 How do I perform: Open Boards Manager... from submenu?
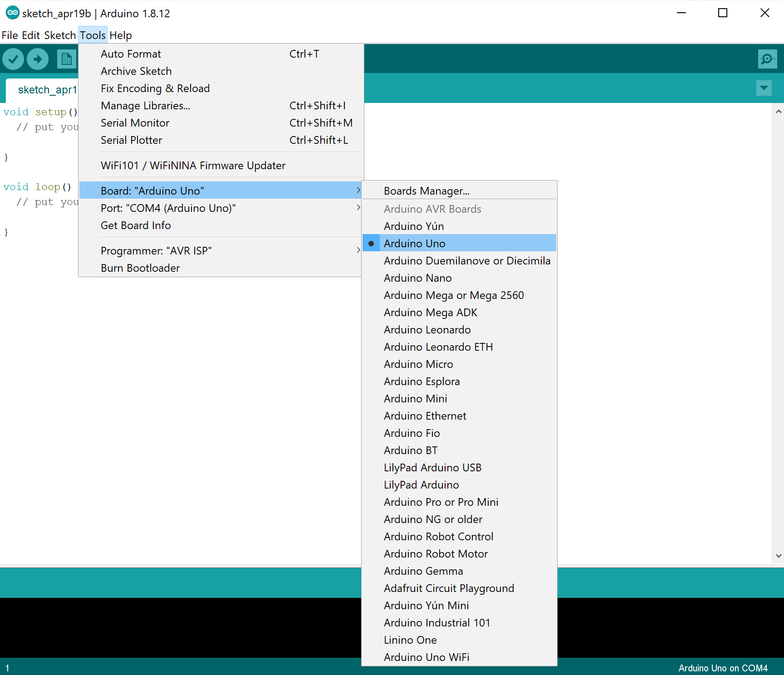coord(459,191)
